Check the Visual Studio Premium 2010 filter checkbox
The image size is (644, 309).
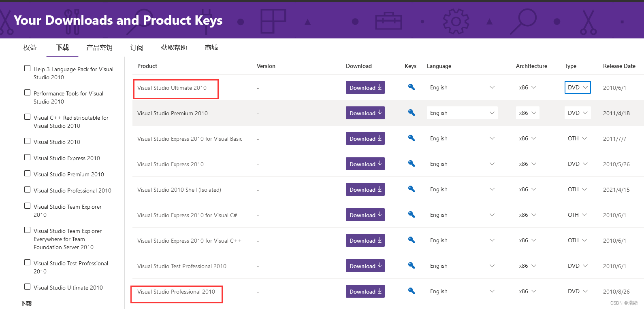(x=28, y=174)
